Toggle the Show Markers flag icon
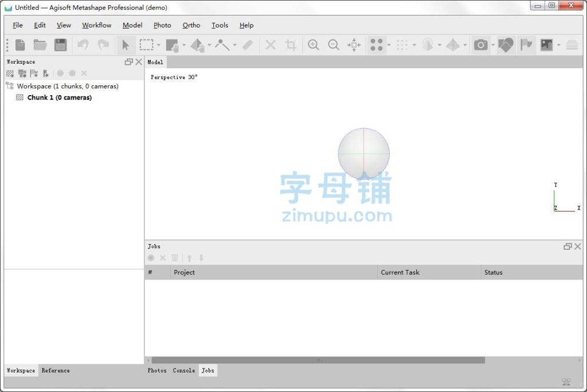 526,45
